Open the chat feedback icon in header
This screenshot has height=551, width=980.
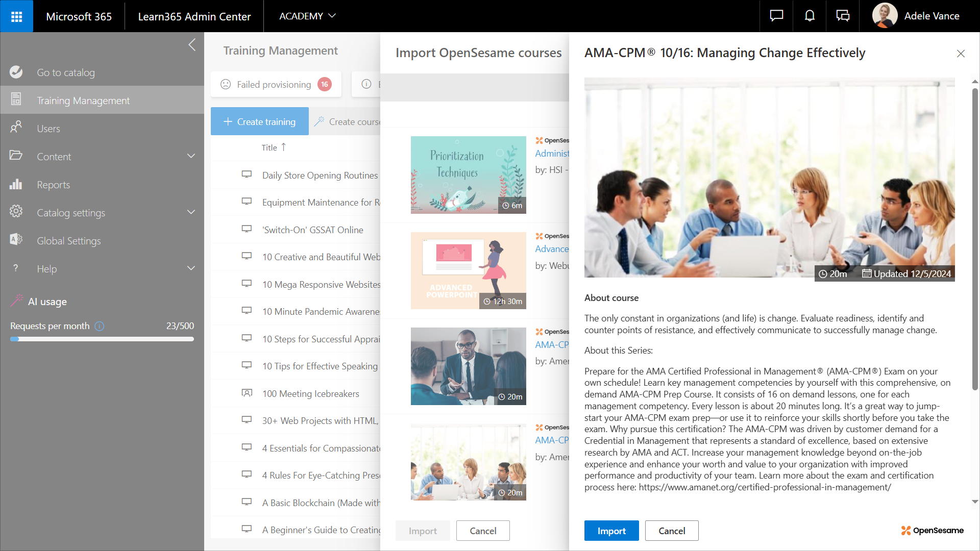[x=776, y=16]
